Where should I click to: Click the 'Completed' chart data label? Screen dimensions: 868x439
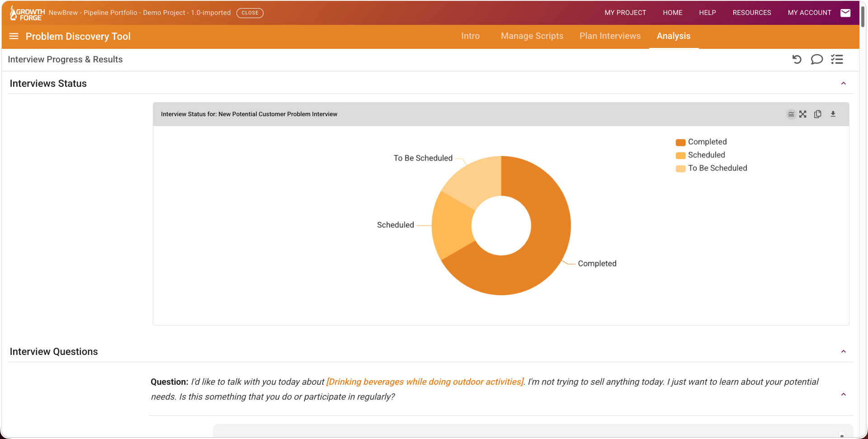[597, 264]
